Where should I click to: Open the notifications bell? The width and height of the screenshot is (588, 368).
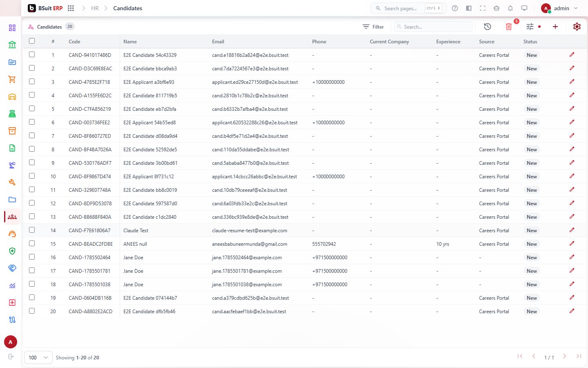pos(510,8)
